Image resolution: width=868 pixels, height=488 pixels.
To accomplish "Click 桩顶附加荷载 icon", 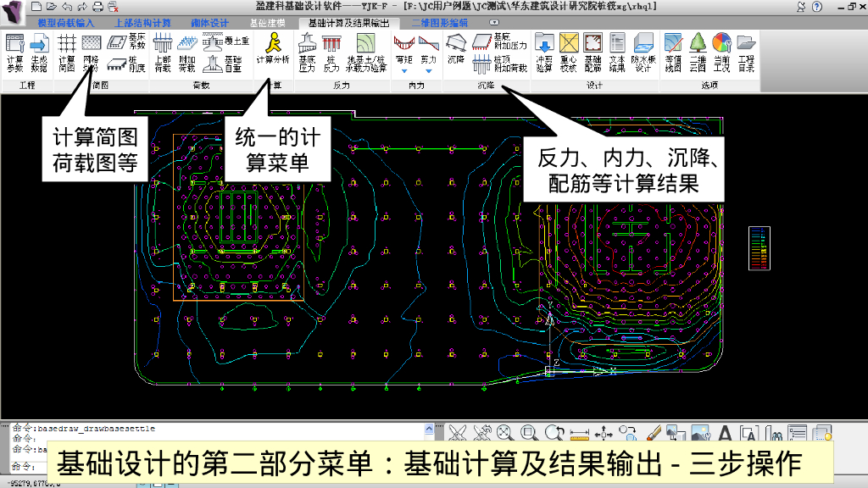I will (499, 64).
